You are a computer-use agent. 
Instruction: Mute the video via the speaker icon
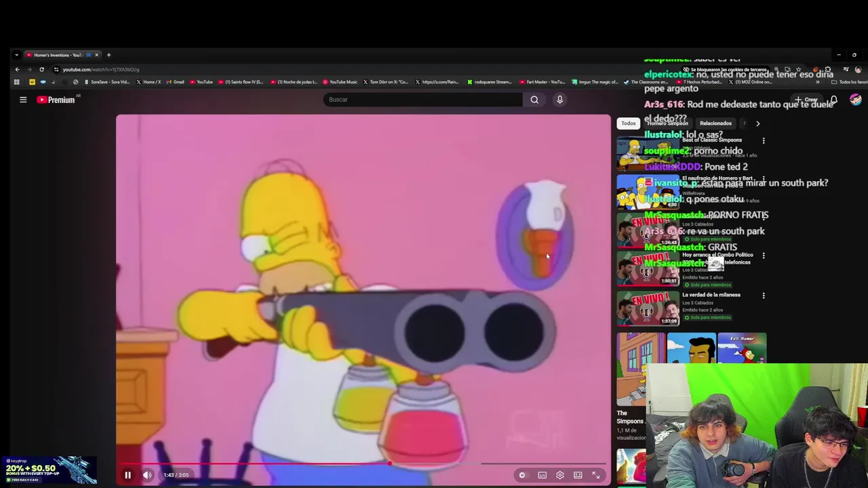coord(147,475)
